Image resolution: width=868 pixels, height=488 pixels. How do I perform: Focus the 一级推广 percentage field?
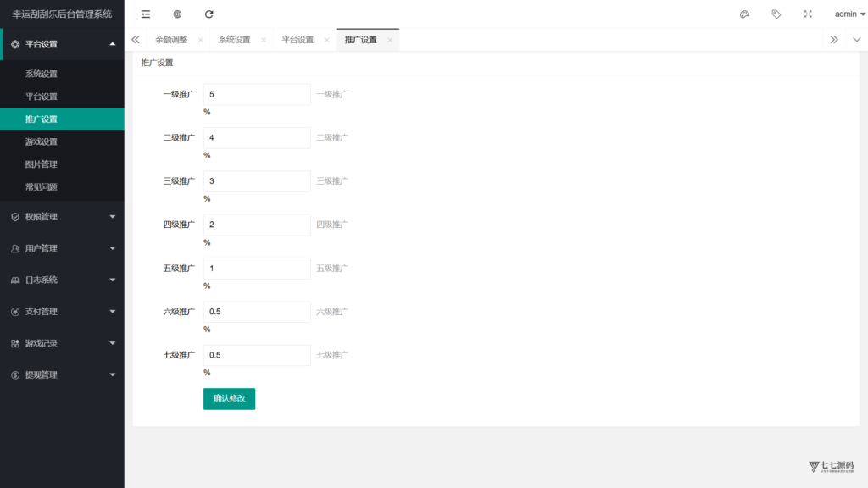click(x=257, y=94)
